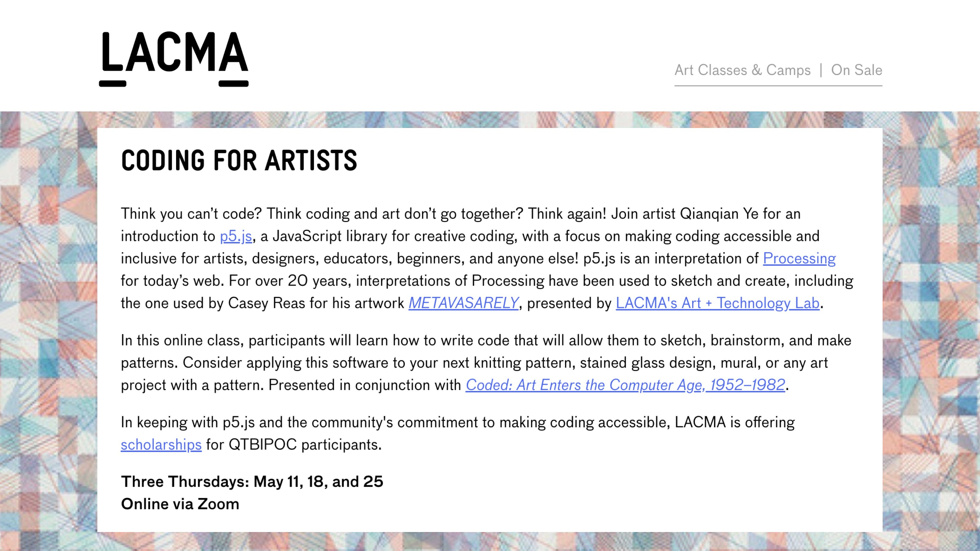The height and width of the screenshot is (551, 980).
Task: Click the Three Thursdays date line
Action: pyautogui.click(x=252, y=482)
